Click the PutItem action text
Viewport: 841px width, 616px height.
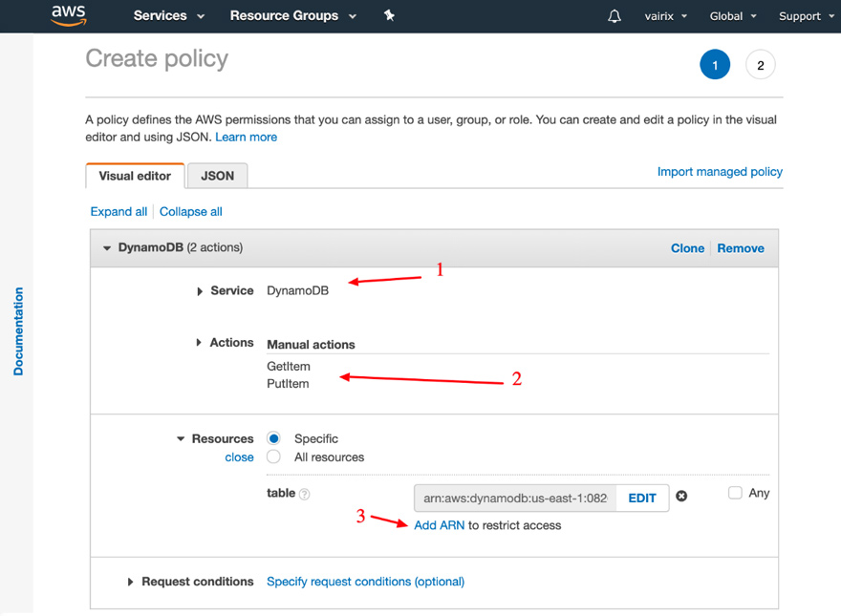pos(288,384)
